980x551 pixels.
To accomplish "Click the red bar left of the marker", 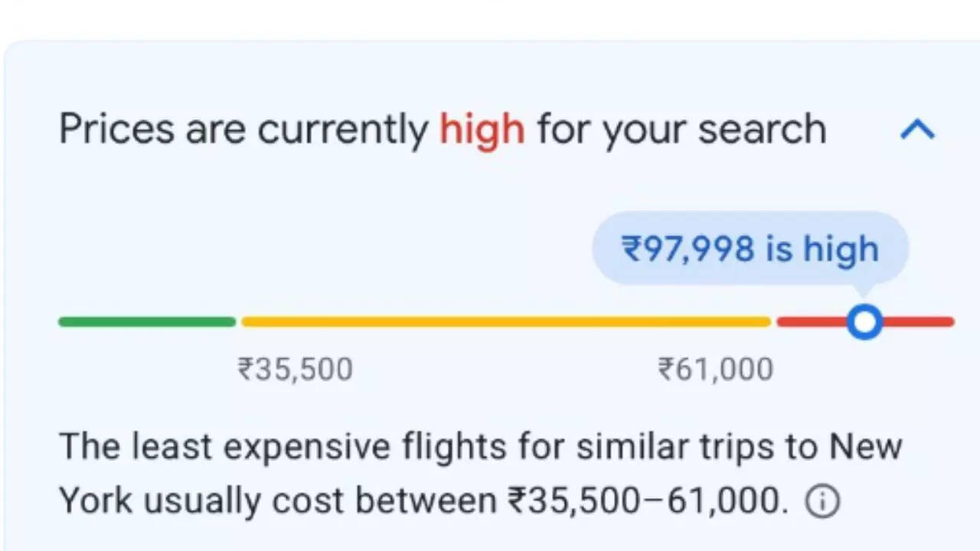I will click(x=810, y=322).
